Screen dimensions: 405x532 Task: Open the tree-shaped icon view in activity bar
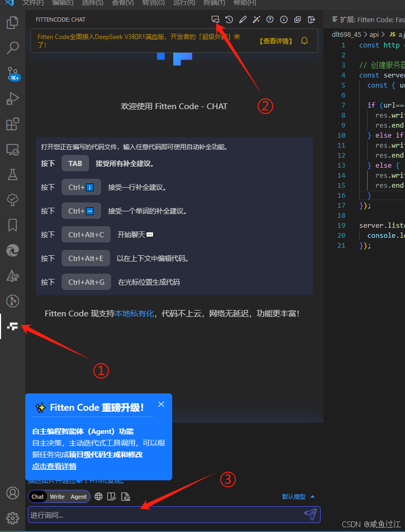13,200
